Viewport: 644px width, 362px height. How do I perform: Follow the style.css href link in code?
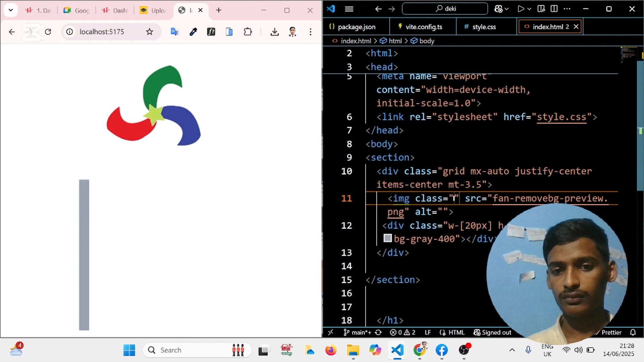[561, 117]
